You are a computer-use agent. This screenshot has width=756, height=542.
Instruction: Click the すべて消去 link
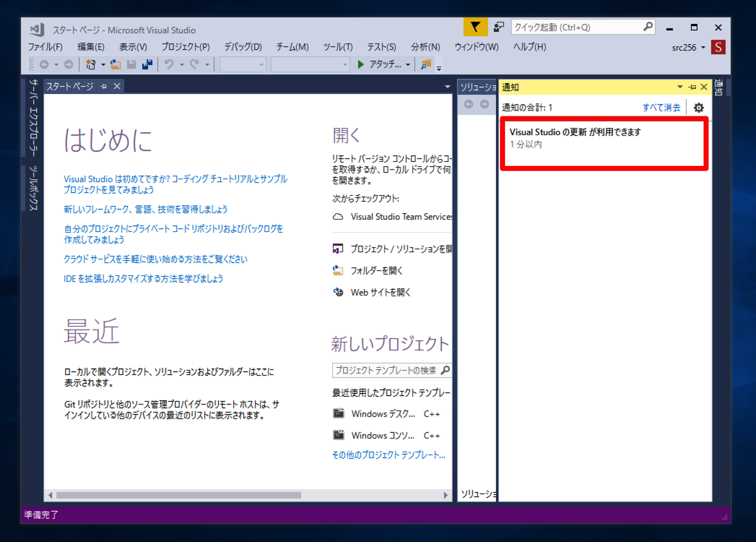point(661,107)
